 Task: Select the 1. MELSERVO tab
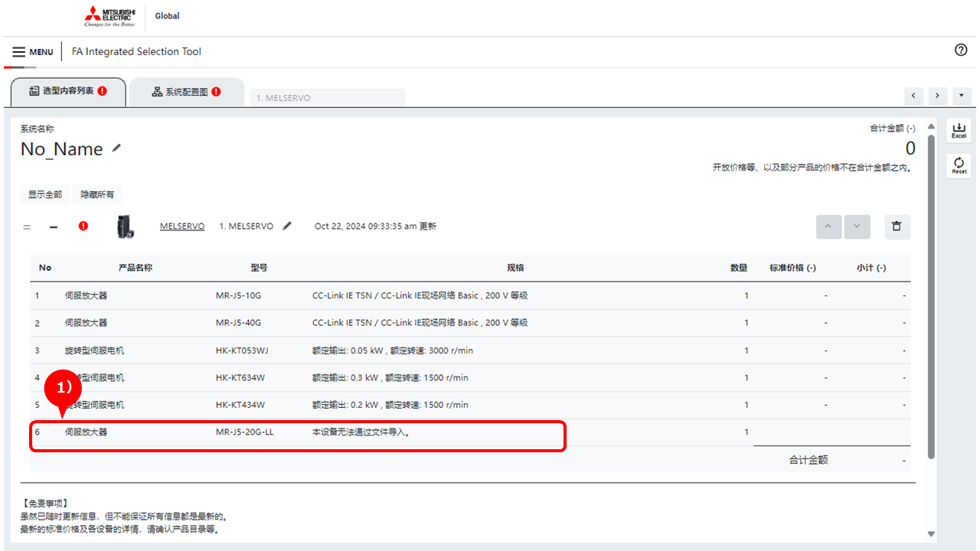tap(327, 98)
